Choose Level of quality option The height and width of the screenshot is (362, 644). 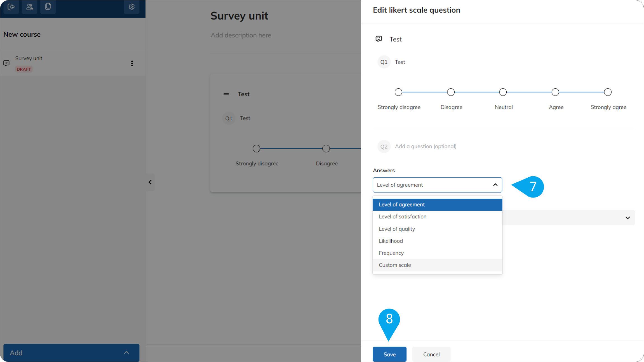(x=437, y=229)
